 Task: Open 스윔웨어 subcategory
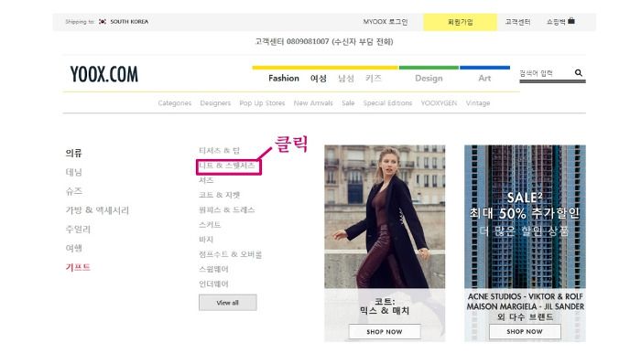[x=213, y=269]
